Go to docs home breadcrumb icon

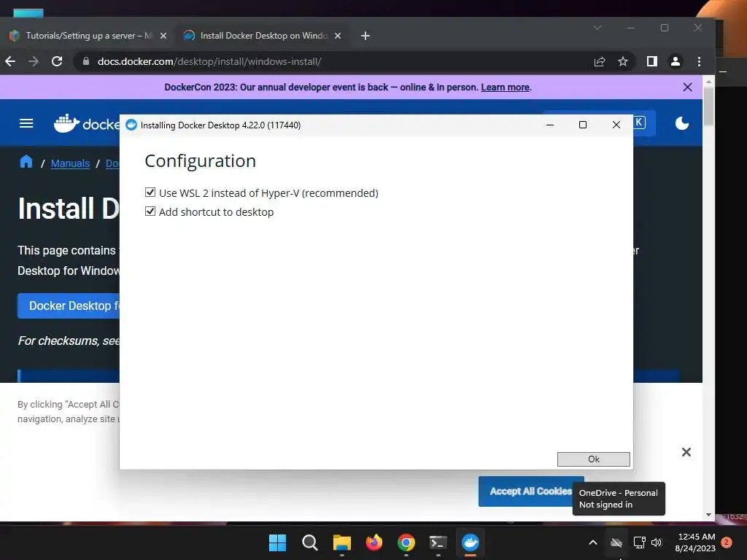tap(26, 163)
